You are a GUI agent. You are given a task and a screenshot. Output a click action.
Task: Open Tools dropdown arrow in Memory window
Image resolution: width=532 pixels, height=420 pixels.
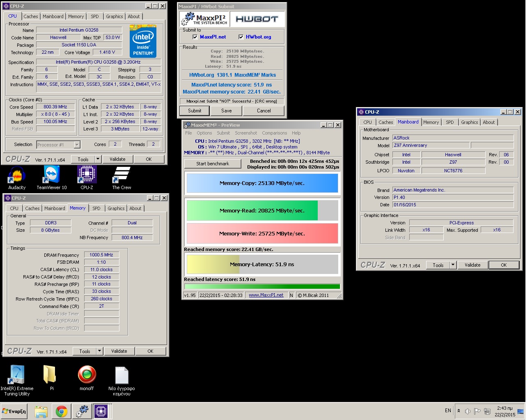[99, 351]
